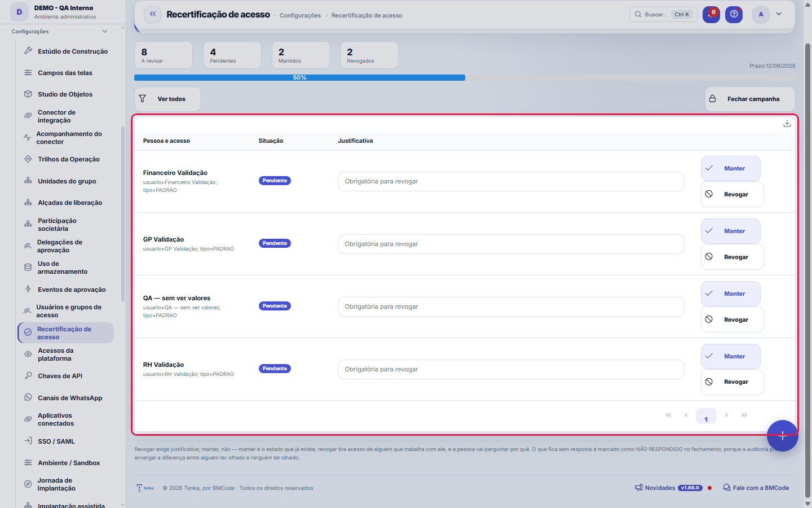Click the Ver todos filter button
This screenshot has width=812, height=508.
click(167, 99)
